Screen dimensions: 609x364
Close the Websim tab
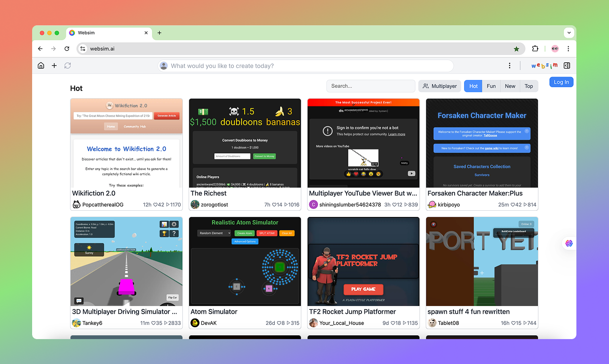[146, 33]
